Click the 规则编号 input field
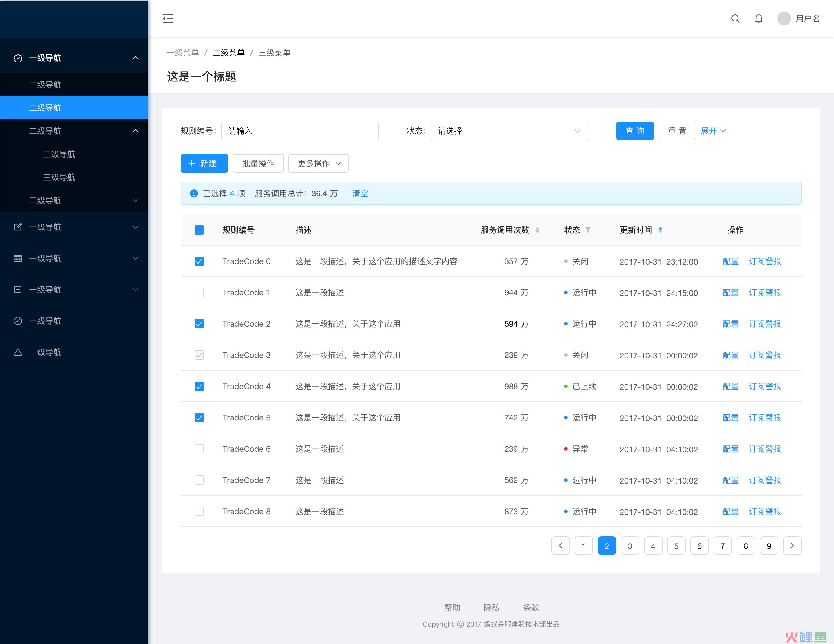Viewport: 834px width, 644px height. 300,131
